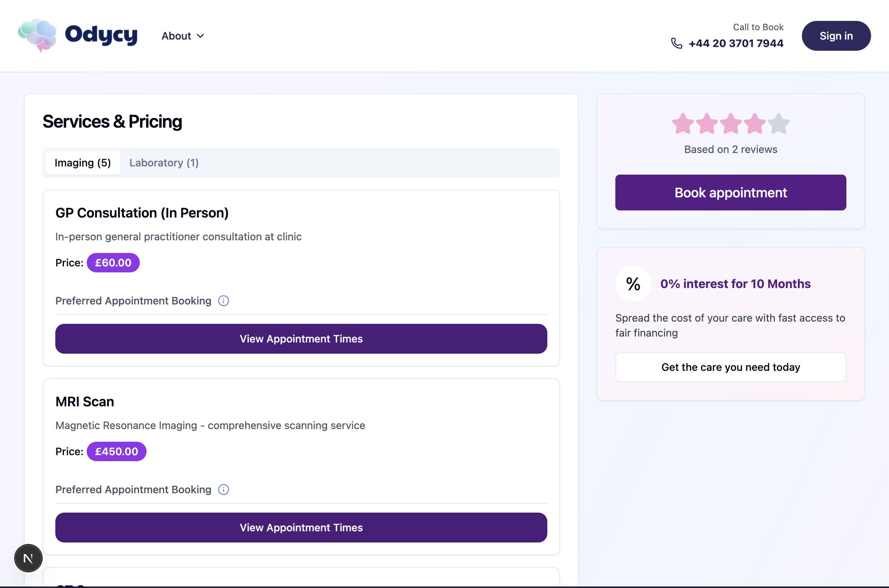Open the info tooltip for GP Consultation booking

pyautogui.click(x=224, y=301)
